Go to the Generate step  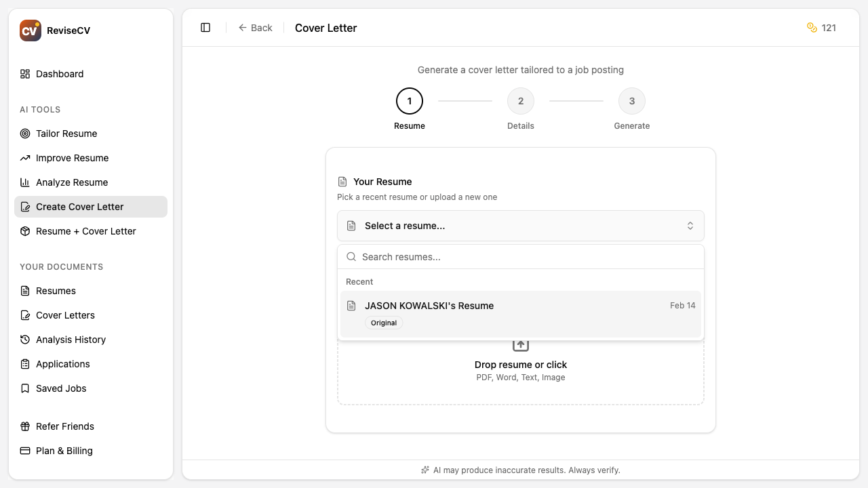coord(631,100)
